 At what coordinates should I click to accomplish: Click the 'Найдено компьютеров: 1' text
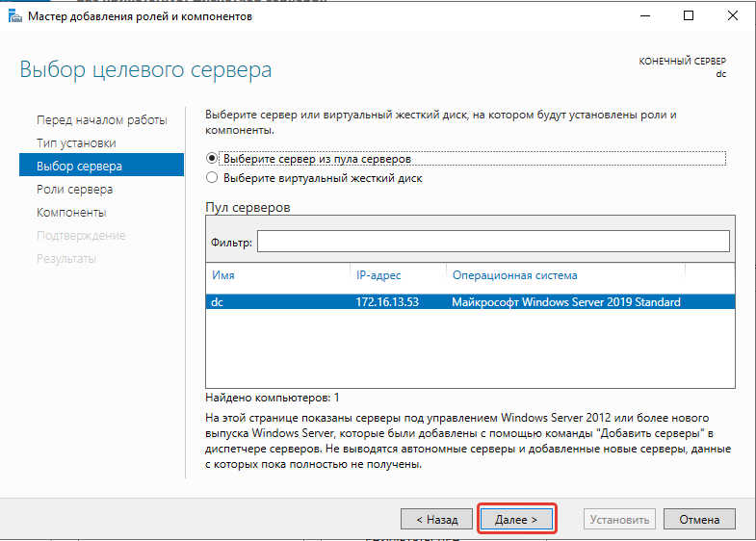click(273, 398)
